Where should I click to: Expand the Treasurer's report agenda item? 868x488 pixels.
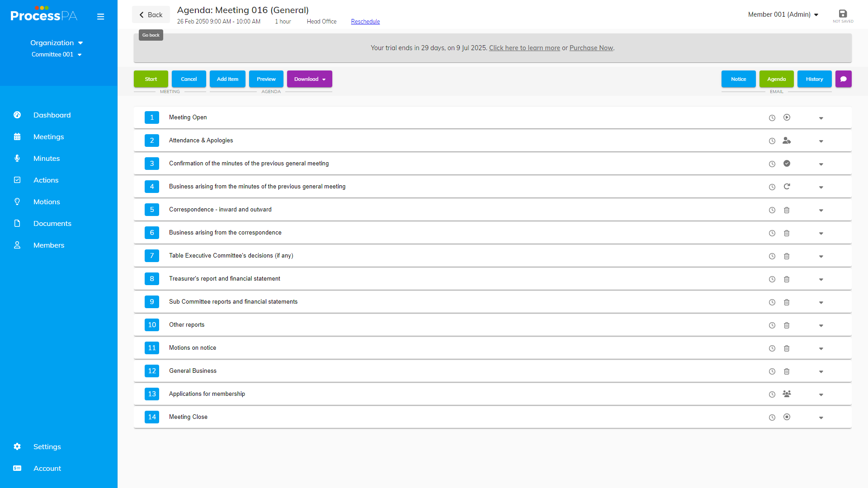pyautogui.click(x=821, y=280)
